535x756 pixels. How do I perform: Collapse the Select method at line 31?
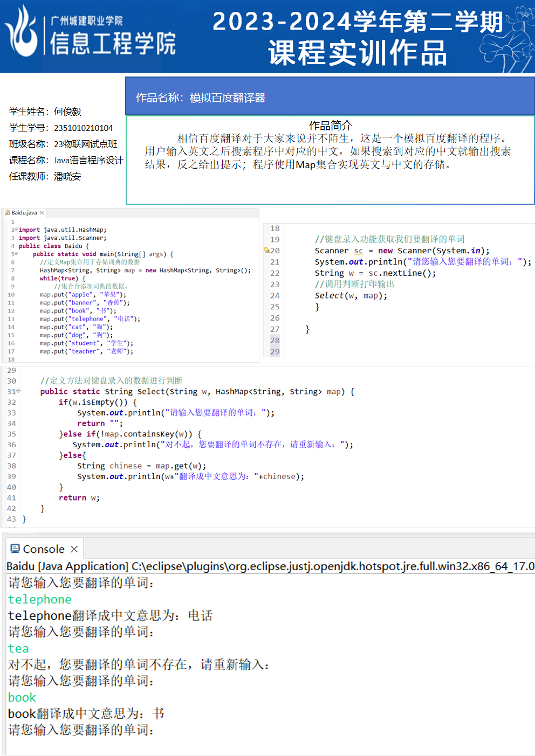(x=18, y=391)
